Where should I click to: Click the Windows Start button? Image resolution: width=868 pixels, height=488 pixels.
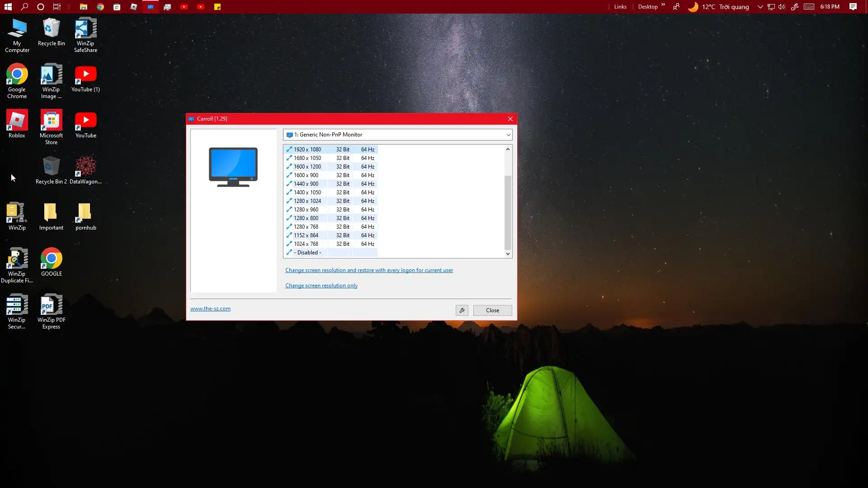(8, 6)
